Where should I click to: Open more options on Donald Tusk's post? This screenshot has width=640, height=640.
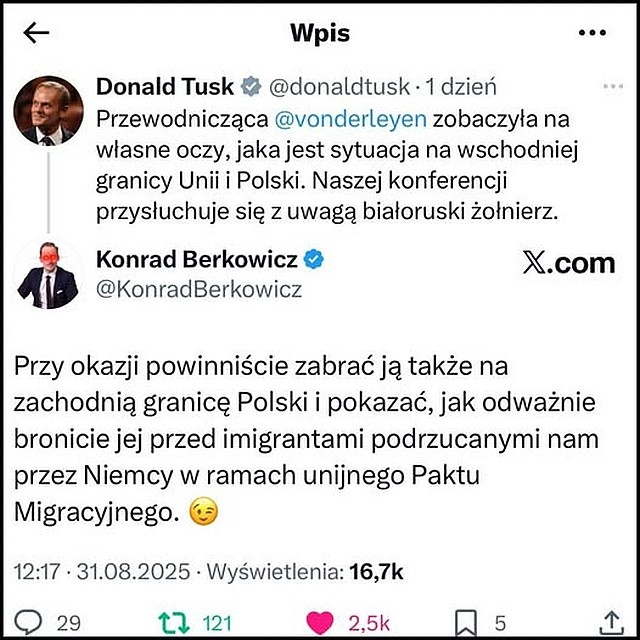[x=613, y=87]
